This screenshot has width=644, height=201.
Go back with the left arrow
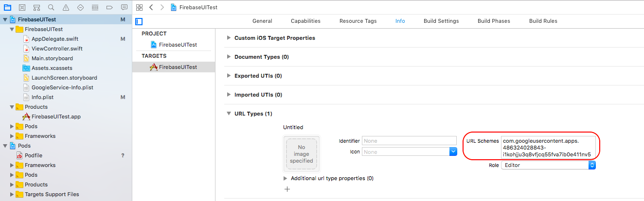(x=151, y=7)
